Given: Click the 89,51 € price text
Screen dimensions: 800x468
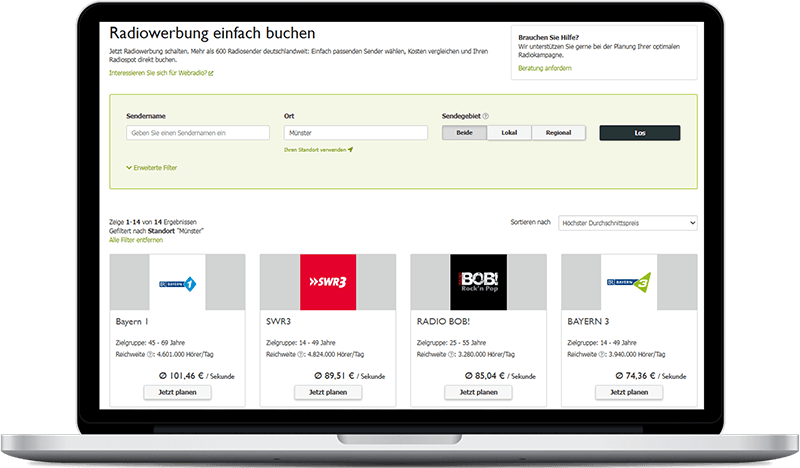Looking at the screenshot, I should [x=339, y=376].
